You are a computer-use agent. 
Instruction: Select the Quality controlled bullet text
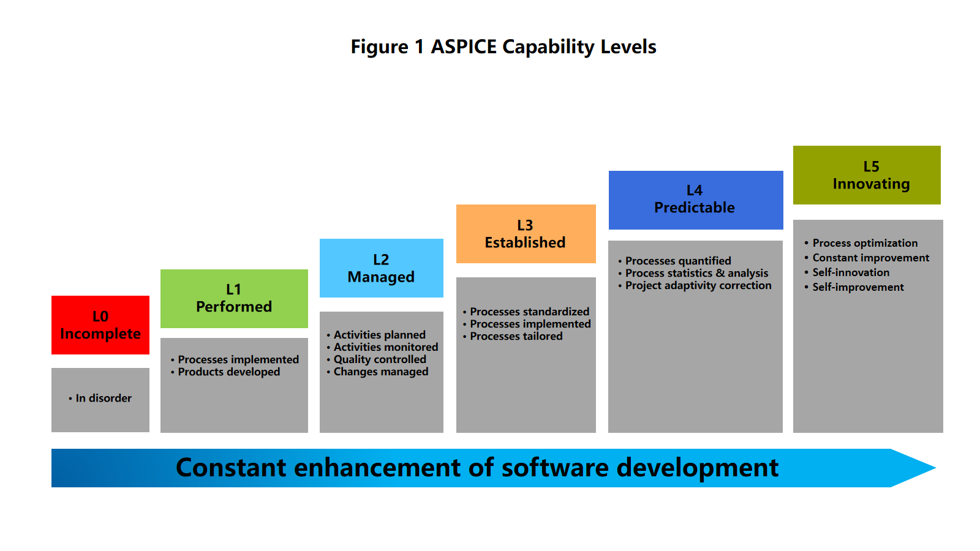tap(379, 359)
